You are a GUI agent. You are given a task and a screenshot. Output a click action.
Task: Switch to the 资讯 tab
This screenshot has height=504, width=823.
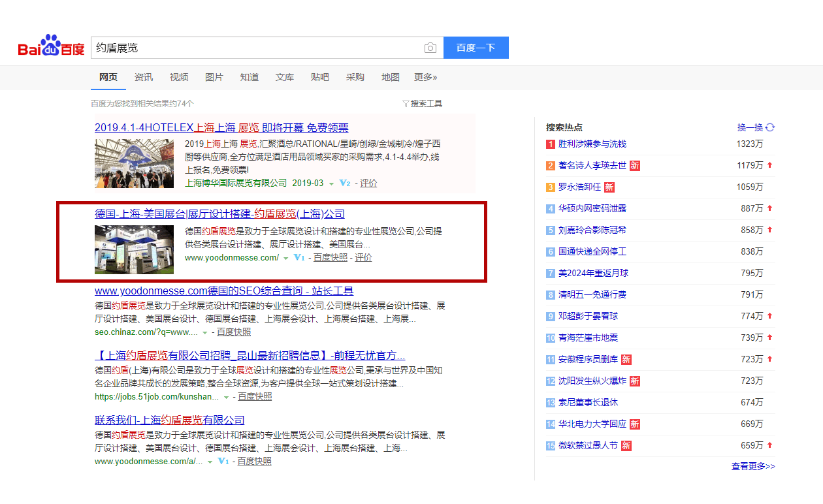point(144,77)
